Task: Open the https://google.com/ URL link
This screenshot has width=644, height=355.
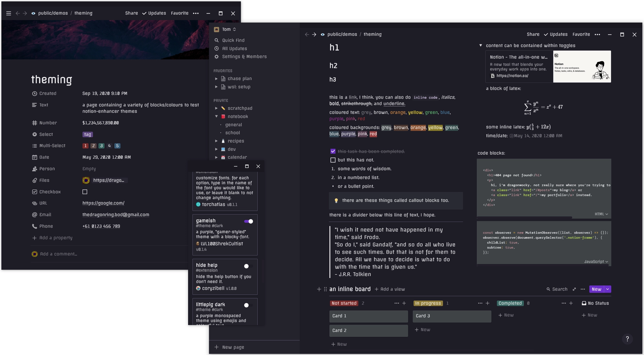Action: [103, 203]
